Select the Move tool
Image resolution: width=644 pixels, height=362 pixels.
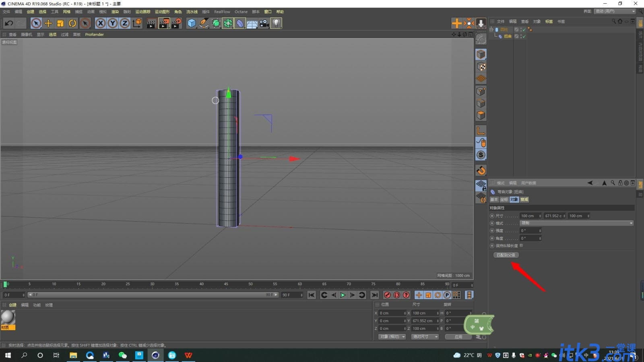click(48, 23)
